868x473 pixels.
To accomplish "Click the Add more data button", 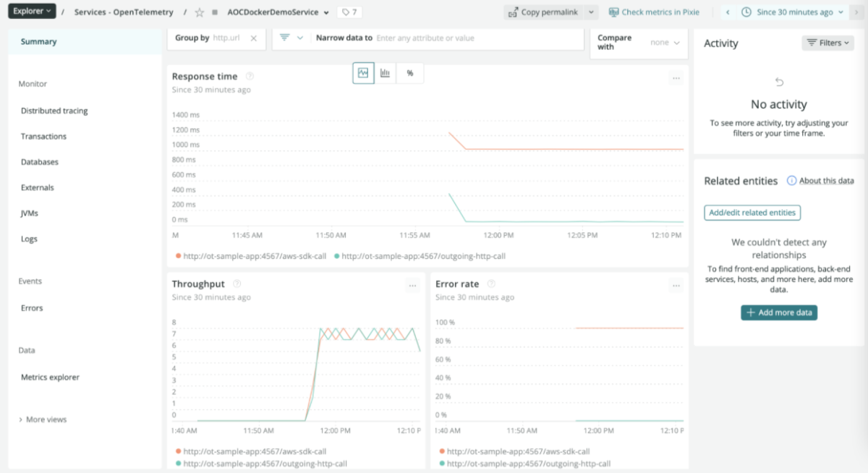I will 779,312.
